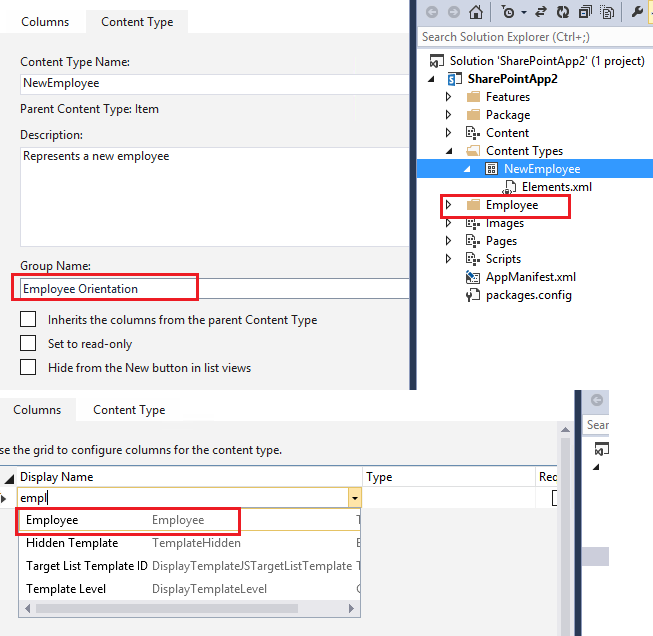The height and width of the screenshot is (636, 653).
Task: Choose Employee from the column suggestions
Action: pos(189,520)
